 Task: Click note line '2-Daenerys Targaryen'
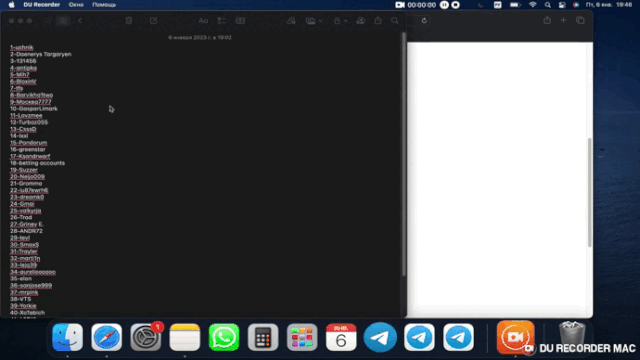(41, 54)
